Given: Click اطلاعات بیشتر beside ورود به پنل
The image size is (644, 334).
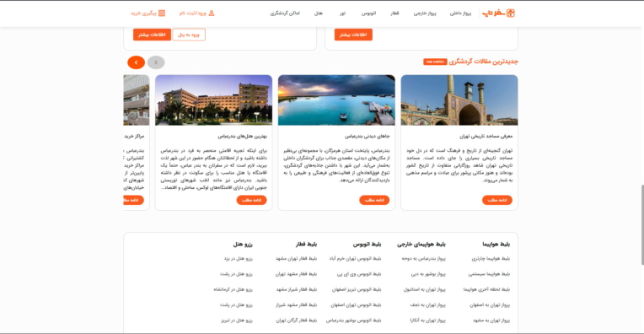Looking at the screenshot, I should tap(152, 35).
